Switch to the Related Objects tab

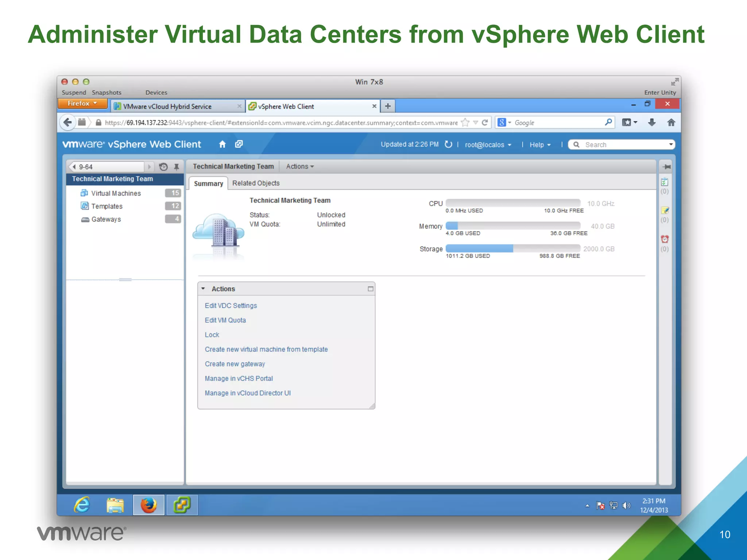click(x=256, y=183)
